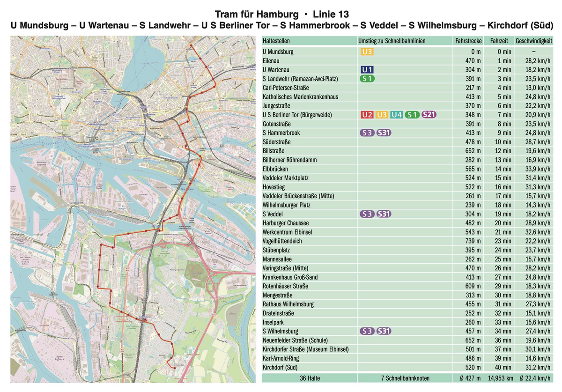The width and height of the screenshot is (562, 392).
Task: Open the Hamburg route map image
Action: click(x=133, y=209)
